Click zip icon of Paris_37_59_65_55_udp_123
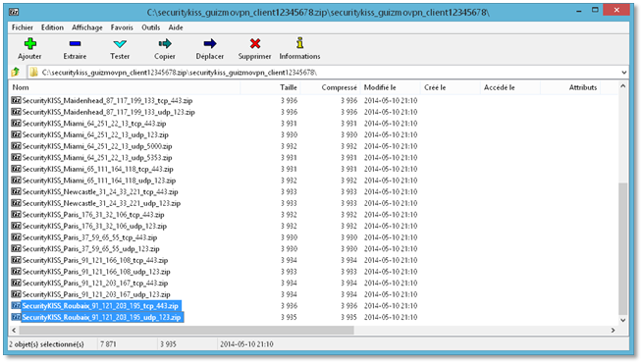Image resolution: width=643 pixels, height=364 pixels. point(16,248)
